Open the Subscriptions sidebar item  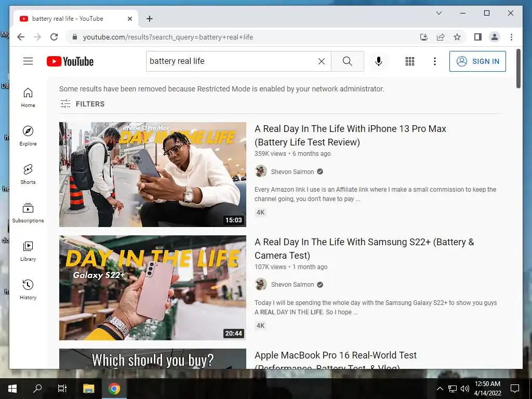coord(28,213)
